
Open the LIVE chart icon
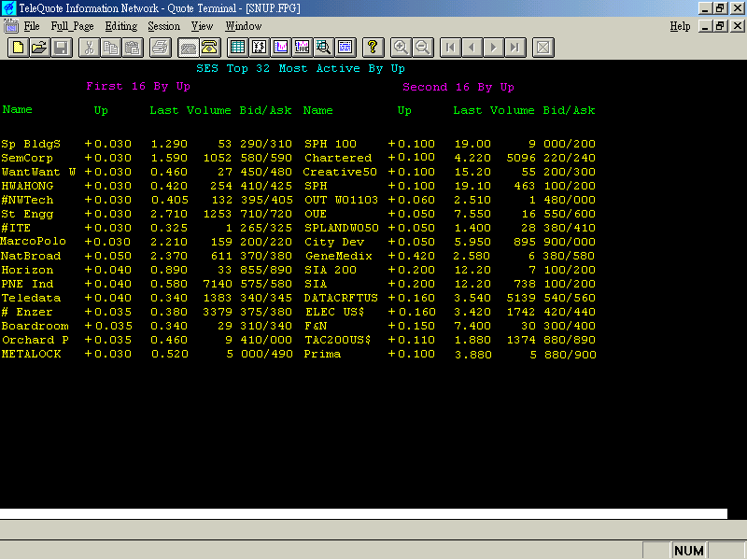coord(302,48)
